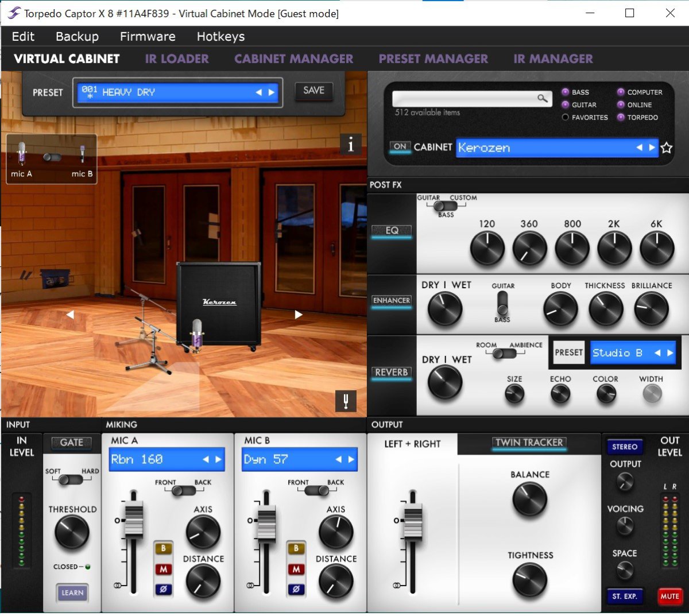Flip the mic A / mic B switch

[x=52, y=157]
